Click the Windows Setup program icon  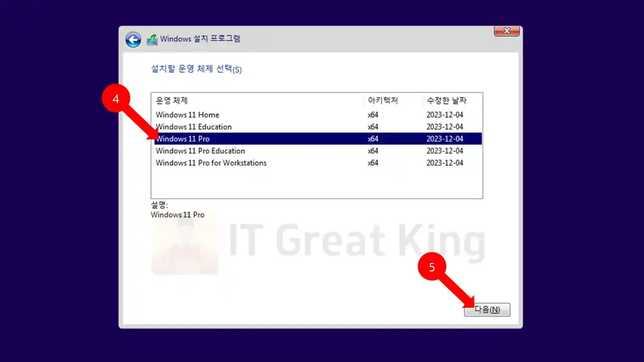152,40
